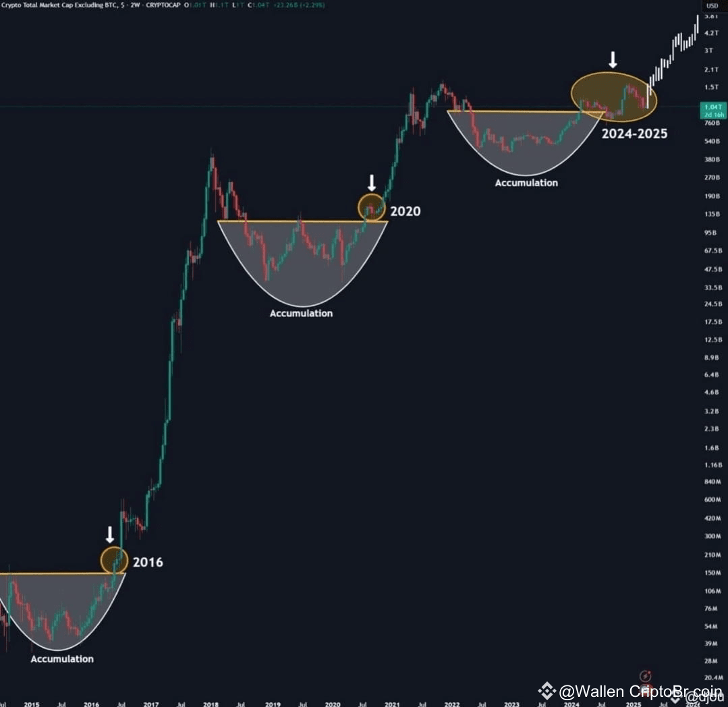
Task: Click the diamond icon beside the watermark text
Action: (548, 691)
